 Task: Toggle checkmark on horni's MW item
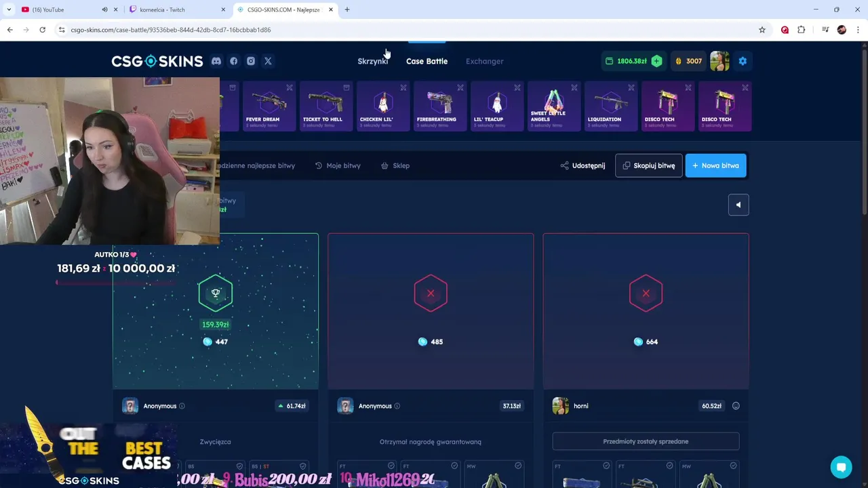tap(733, 466)
